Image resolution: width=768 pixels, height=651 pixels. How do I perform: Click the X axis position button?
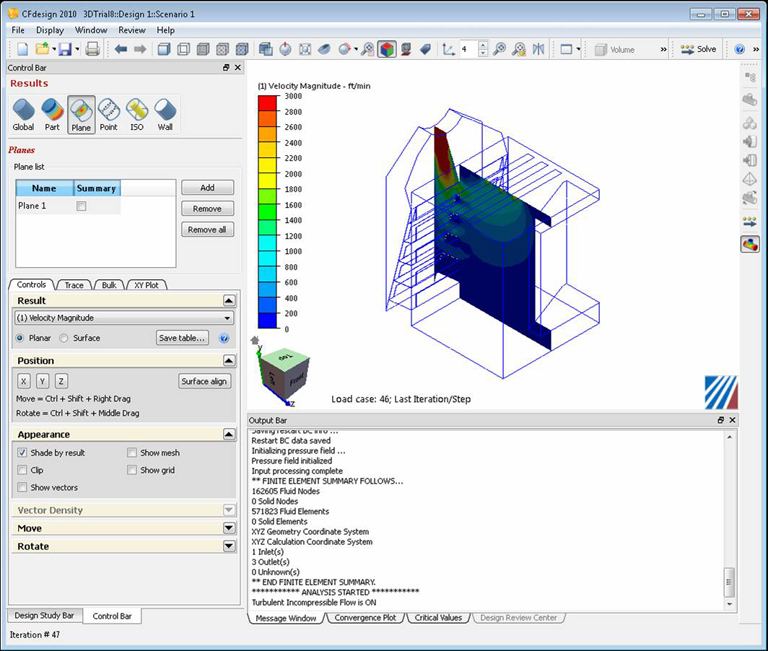[x=24, y=381]
